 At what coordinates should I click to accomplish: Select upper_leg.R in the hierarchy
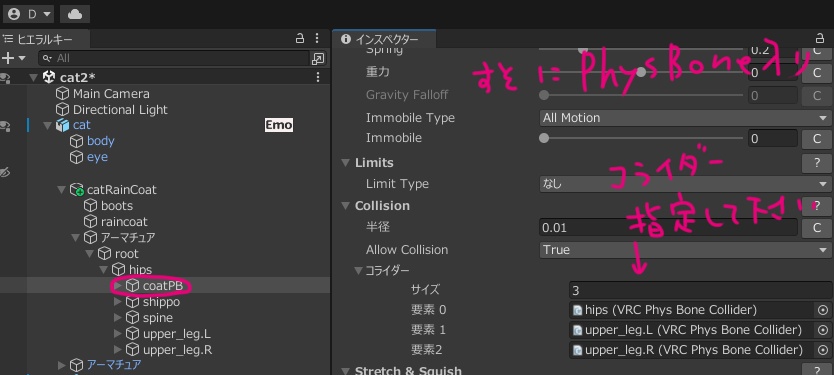click(178, 350)
